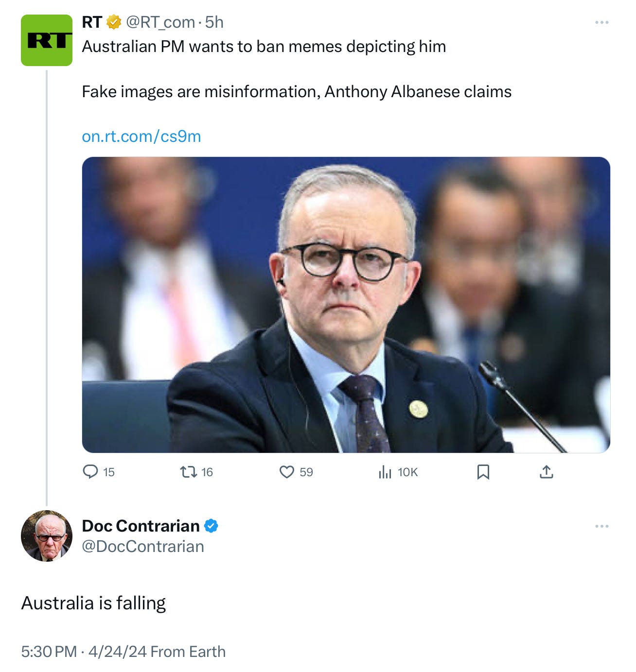Click the @DocContrarian handle
The height and width of the screenshot is (672, 636).
pyautogui.click(x=143, y=547)
